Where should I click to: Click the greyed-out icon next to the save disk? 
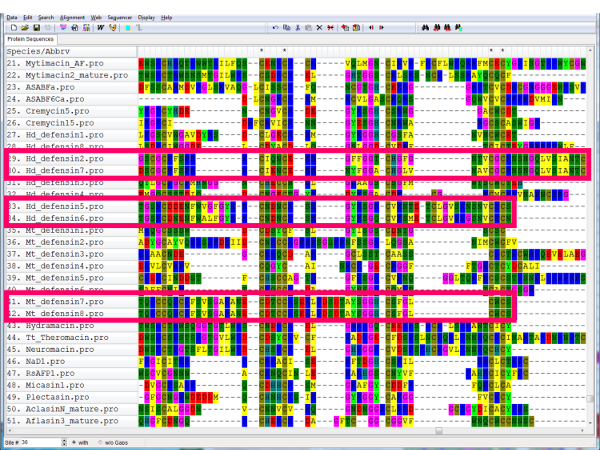pos(47,28)
